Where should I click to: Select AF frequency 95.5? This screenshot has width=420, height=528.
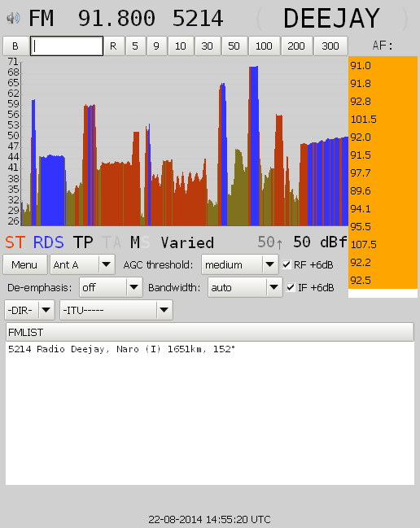383,226
